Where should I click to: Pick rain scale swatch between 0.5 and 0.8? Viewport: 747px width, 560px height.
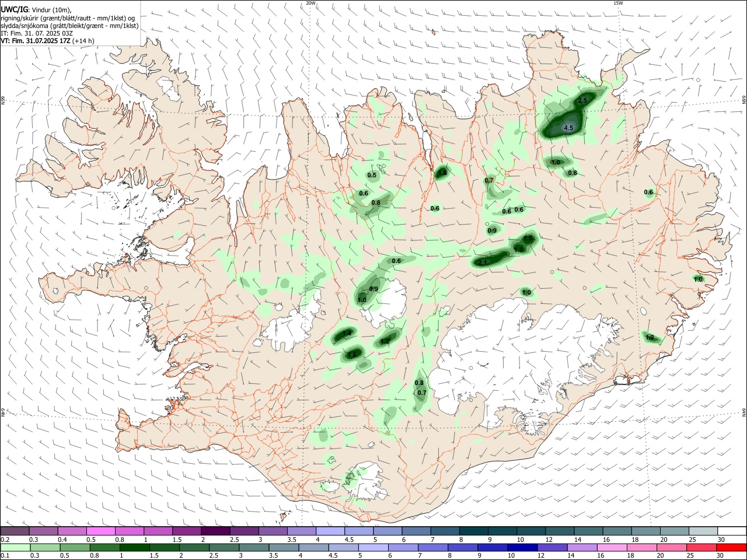[x=74, y=547]
